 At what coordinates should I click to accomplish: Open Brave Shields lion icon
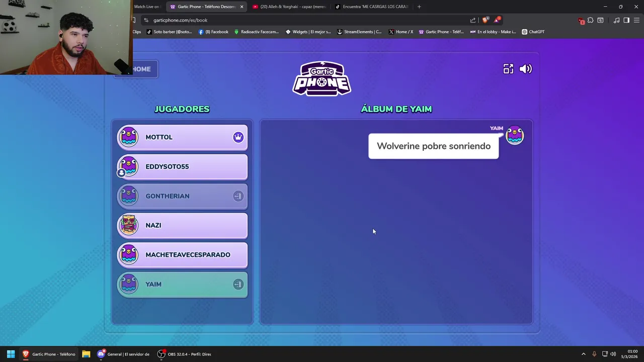[485, 20]
